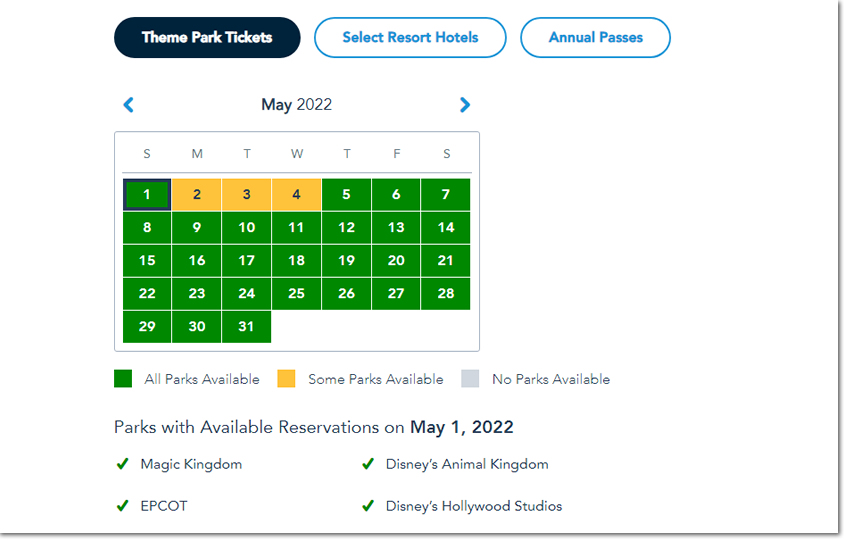The image size is (845, 540).
Task: Click yellow Some Parks Available legend swatch
Action: (x=286, y=379)
